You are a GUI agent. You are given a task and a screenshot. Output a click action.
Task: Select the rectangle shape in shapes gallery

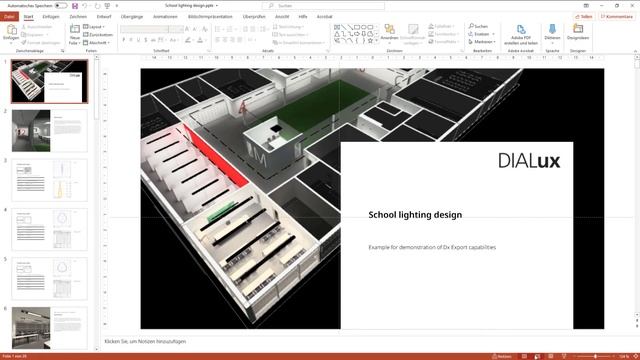click(x=357, y=27)
